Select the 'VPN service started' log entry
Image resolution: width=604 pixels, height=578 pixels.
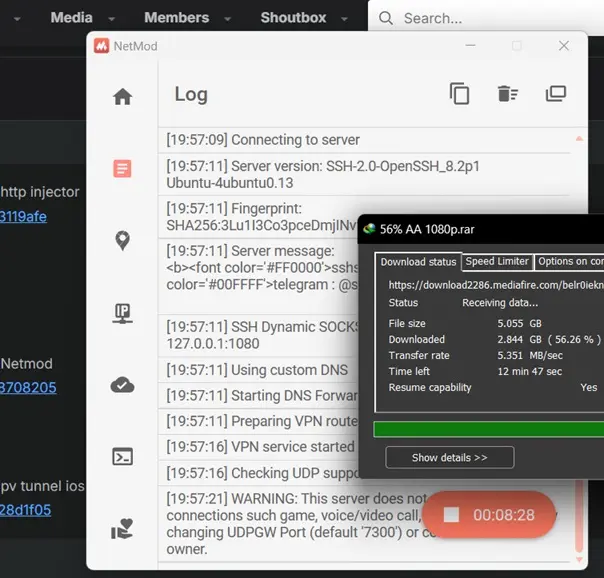pyautogui.click(x=258, y=447)
